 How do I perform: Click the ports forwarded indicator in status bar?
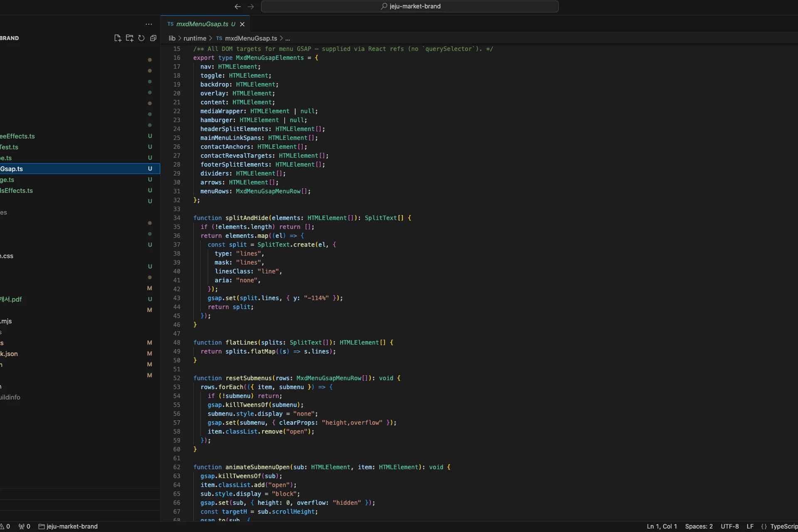[x=25, y=526]
